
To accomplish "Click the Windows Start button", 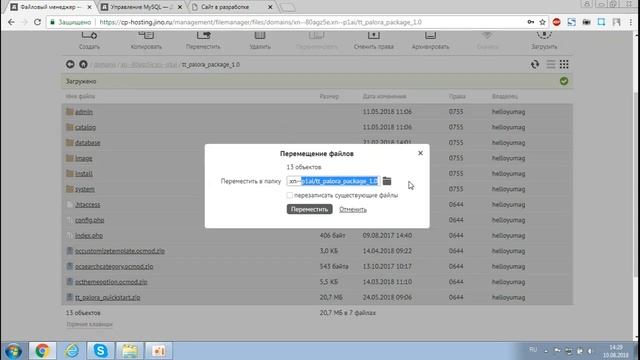I will point(13,351).
